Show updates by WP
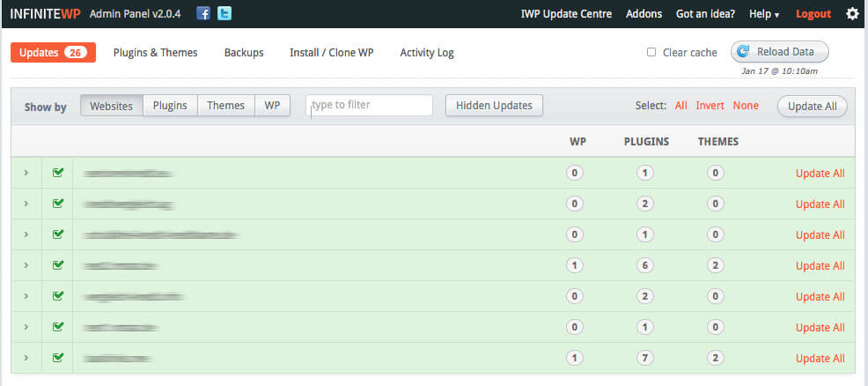 click(x=272, y=106)
